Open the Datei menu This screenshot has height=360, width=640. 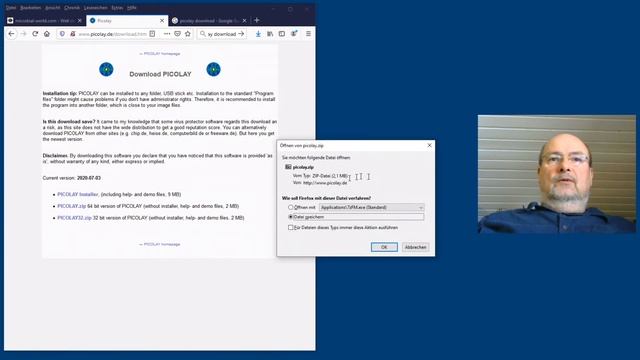[11, 8]
